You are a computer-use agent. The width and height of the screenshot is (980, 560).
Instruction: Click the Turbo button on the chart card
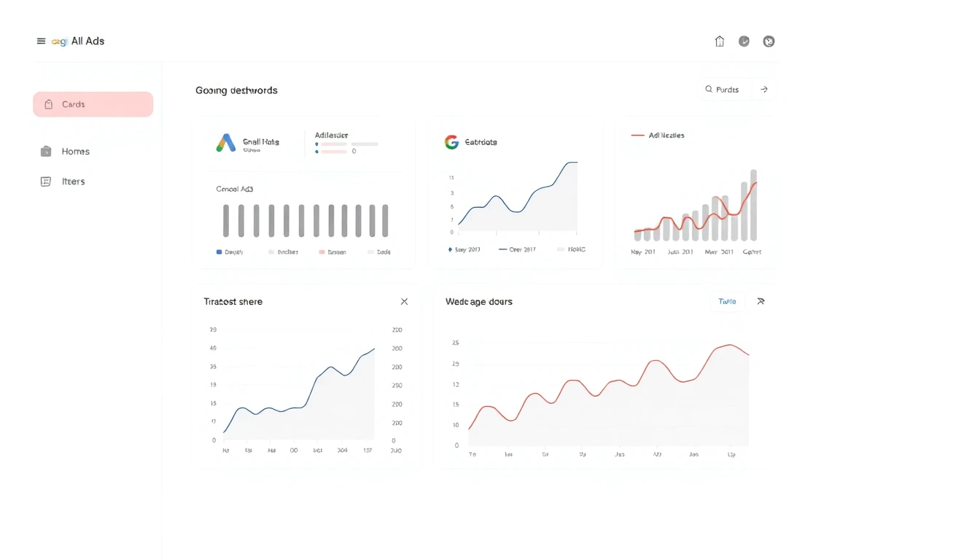point(727,300)
